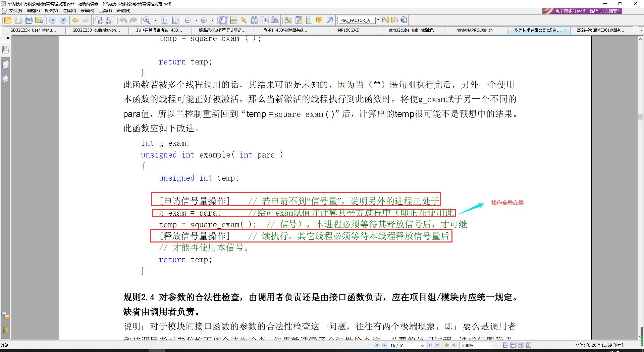
Task: Click in the PSC_FACTOR_A search field
Action: pyautogui.click(x=357, y=20)
